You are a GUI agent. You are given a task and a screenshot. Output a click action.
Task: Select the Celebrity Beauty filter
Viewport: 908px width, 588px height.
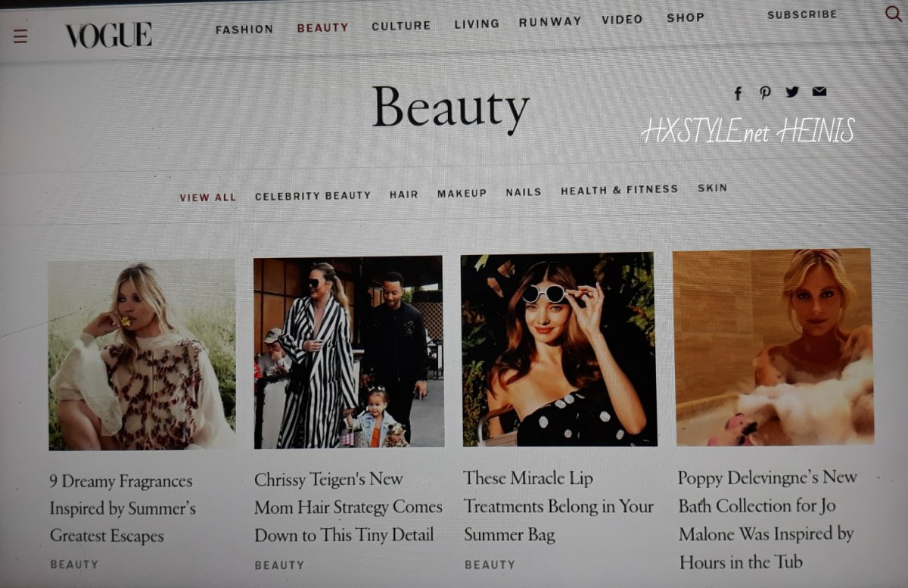(x=313, y=195)
